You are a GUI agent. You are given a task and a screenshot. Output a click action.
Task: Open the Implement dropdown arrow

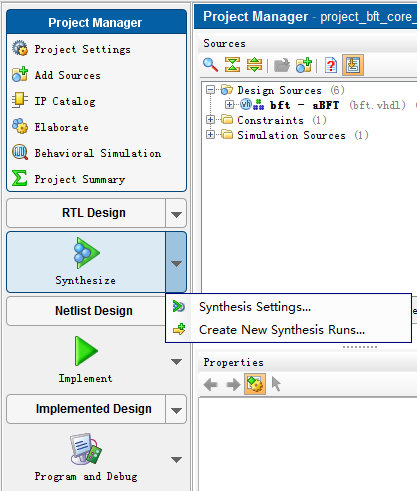(176, 361)
